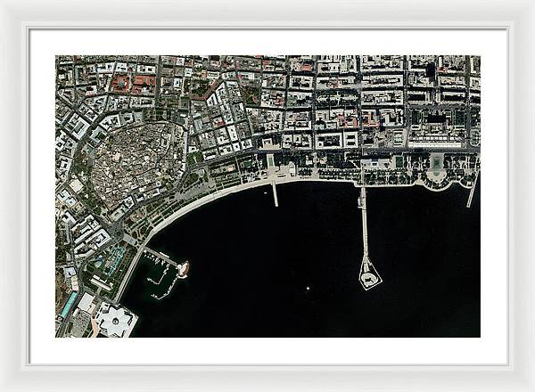Click the small white boat in the bay

pos(308,288)
